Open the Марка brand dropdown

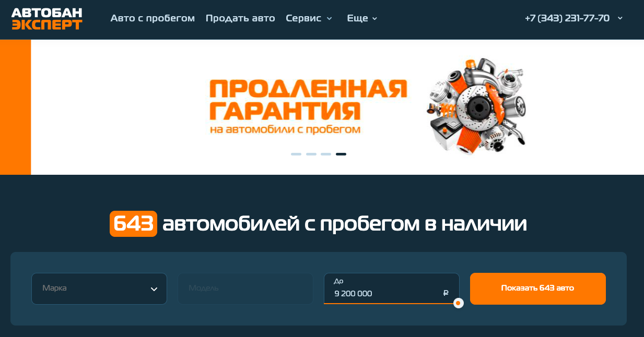tap(99, 288)
